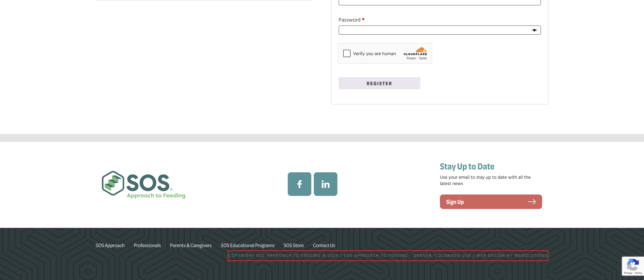
Task: Open the LinkedIn social icon
Action: click(325, 184)
